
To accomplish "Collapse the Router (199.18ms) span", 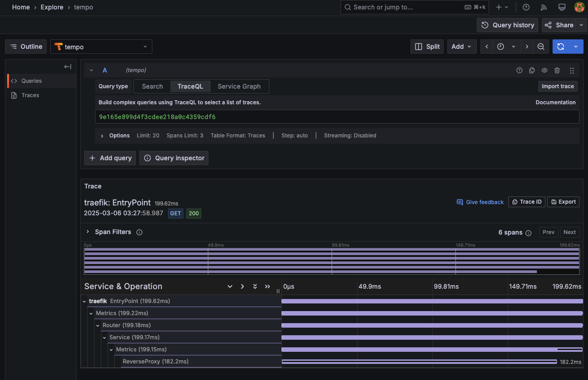I will [98, 325].
